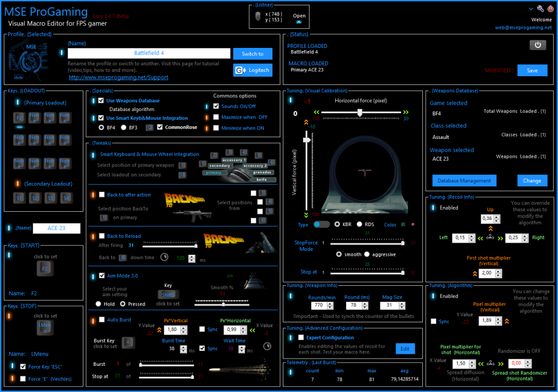Increase Rounds/min spinner value

(x=330, y=304)
